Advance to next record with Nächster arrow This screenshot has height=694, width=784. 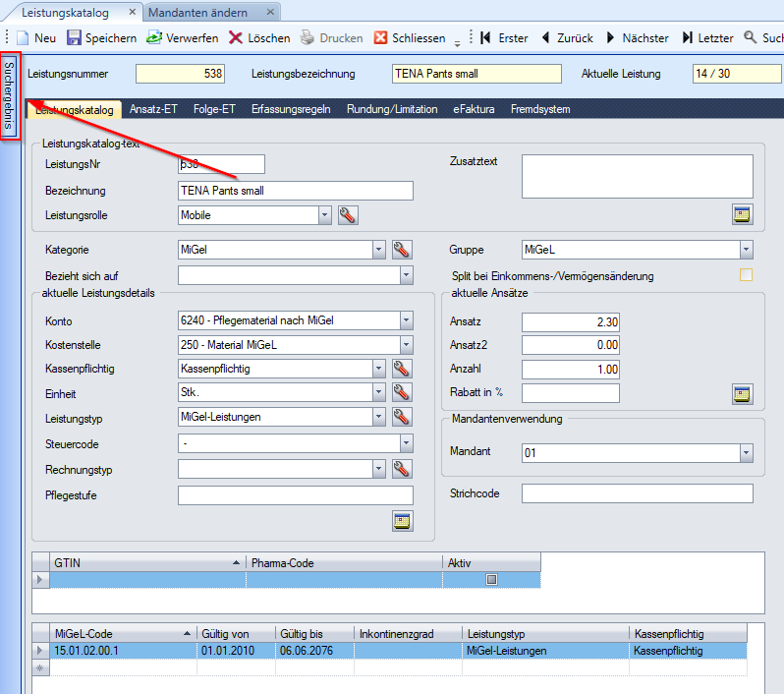[610, 38]
